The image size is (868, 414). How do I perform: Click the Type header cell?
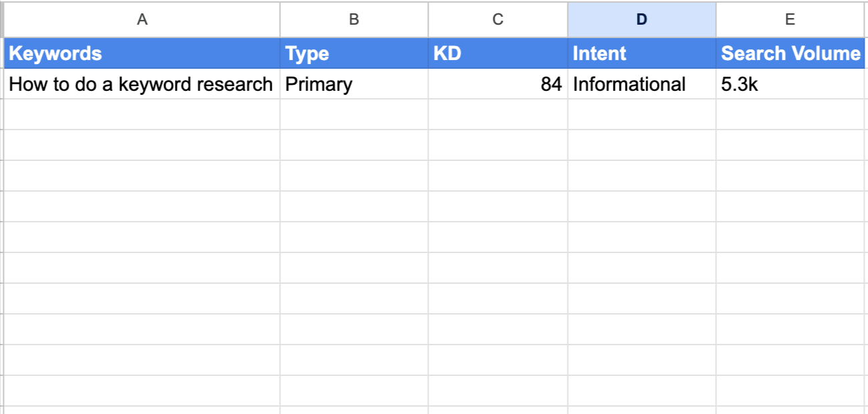(x=354, y=53)
